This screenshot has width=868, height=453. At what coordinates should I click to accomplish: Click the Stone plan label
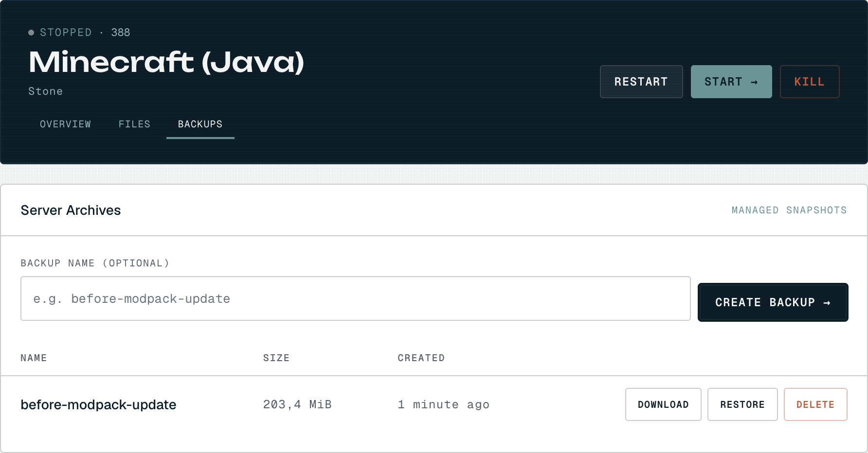[45, 91]
